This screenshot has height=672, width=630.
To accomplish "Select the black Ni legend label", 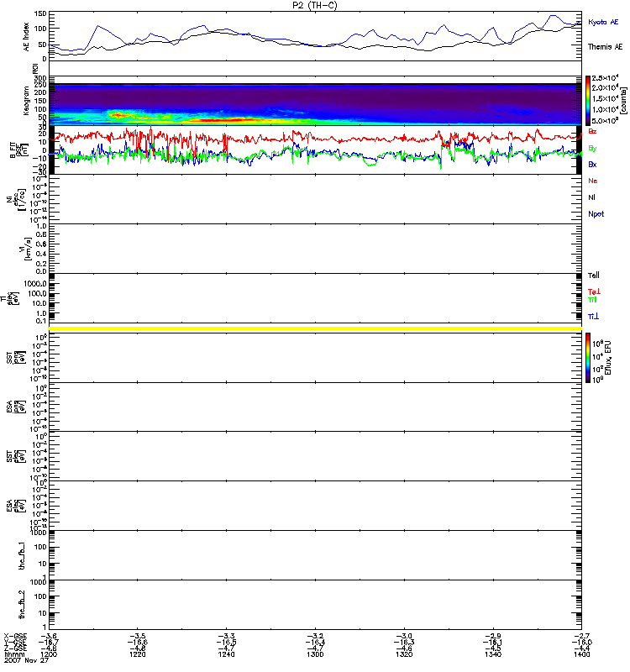I will 592,197.
